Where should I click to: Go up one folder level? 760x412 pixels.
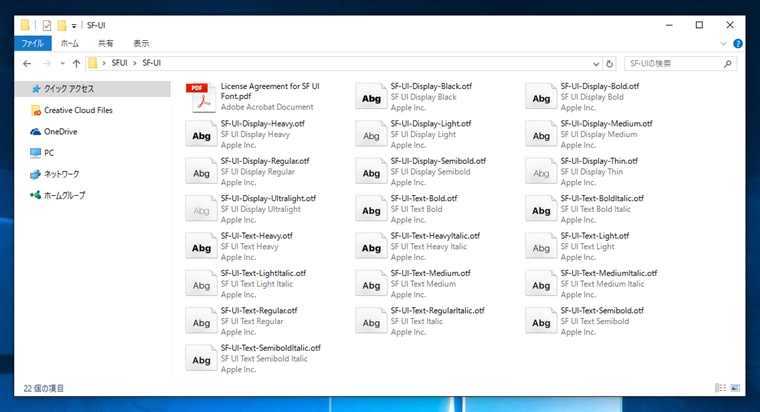(x=76, y=63)
